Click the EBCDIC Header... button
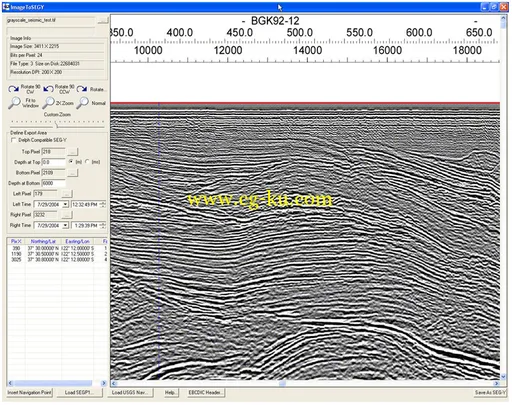The height and width of the screenshot is (405, 512). [205, 393]
